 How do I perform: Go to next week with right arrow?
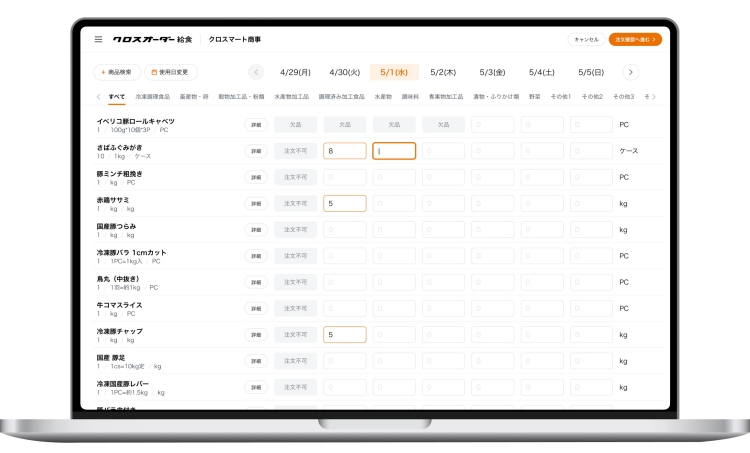[630, 72]
